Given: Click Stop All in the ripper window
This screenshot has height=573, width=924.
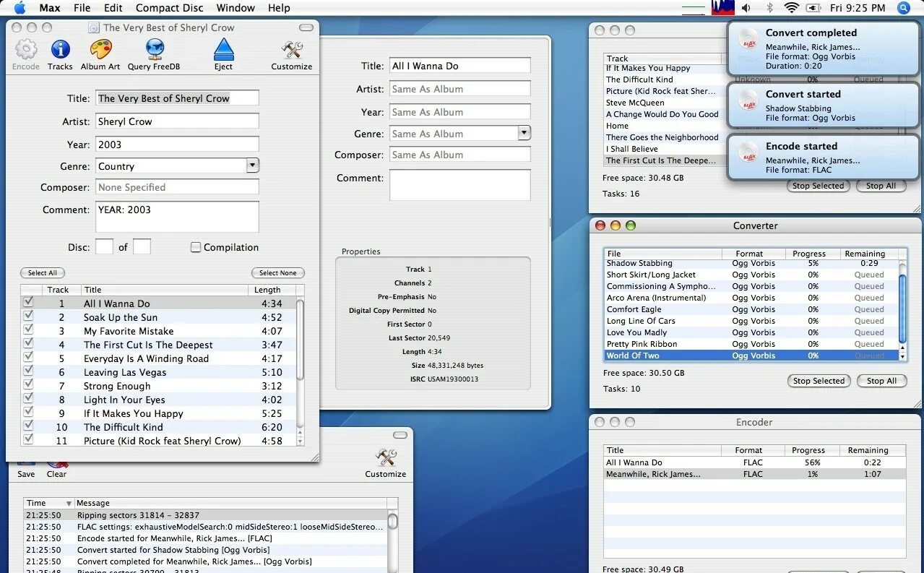Looking at the screenshot, I should pos(881,186).
